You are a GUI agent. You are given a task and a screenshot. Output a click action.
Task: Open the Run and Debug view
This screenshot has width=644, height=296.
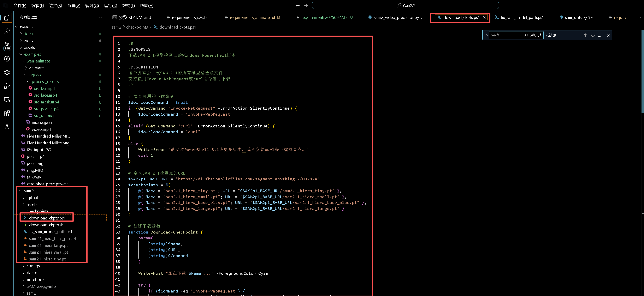(7, 86)
